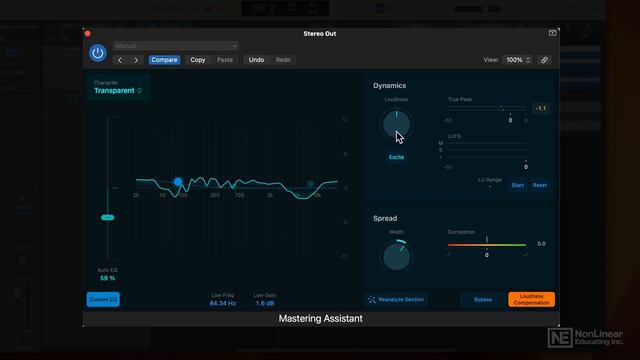Viewport: 640px width, 360px height.
Task: Click the Start LUFS measurement button
Action: click(x=518, y=185)
